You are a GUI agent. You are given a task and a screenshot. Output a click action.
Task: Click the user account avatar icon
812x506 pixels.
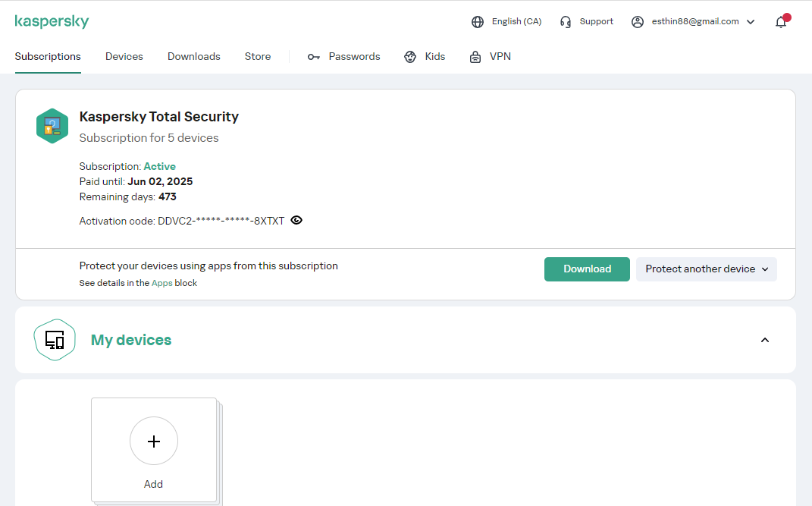coord(638,22)
